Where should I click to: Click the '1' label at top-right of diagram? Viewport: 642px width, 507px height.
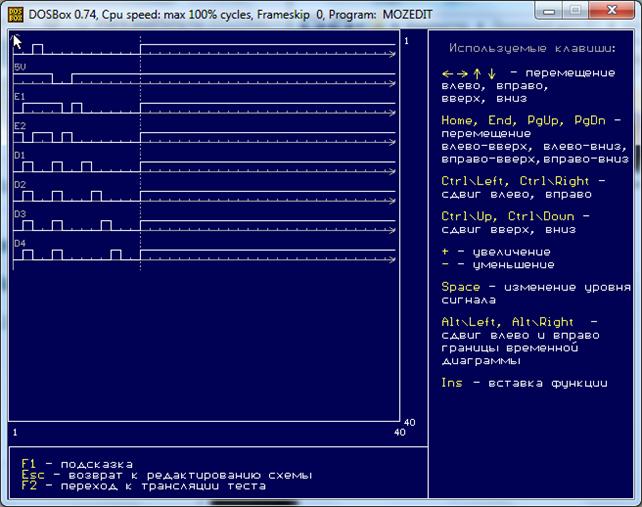point(406,41)
